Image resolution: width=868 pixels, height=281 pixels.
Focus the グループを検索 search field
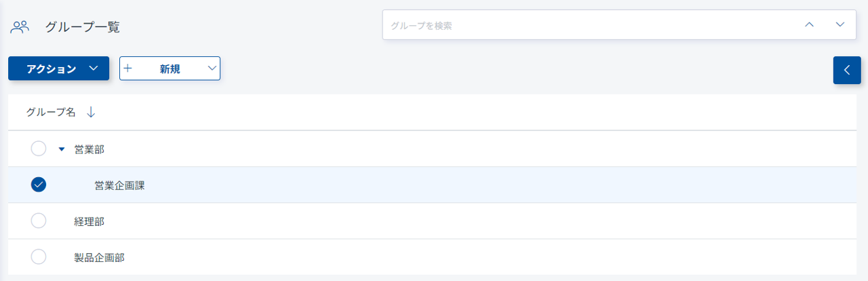(583, 26)
